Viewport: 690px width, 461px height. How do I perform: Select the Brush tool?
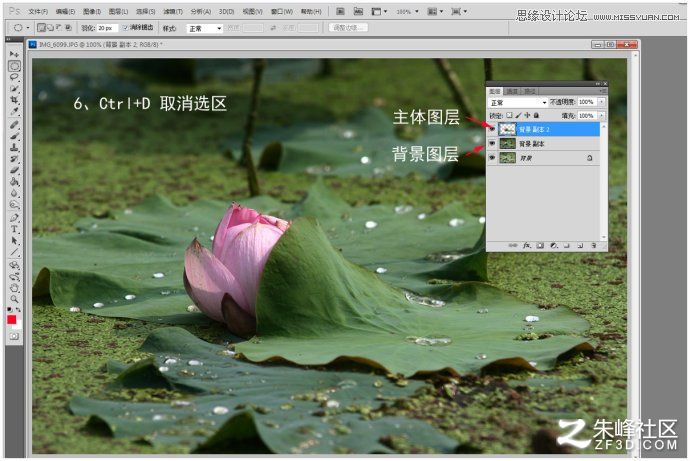(x=15, y=136)
